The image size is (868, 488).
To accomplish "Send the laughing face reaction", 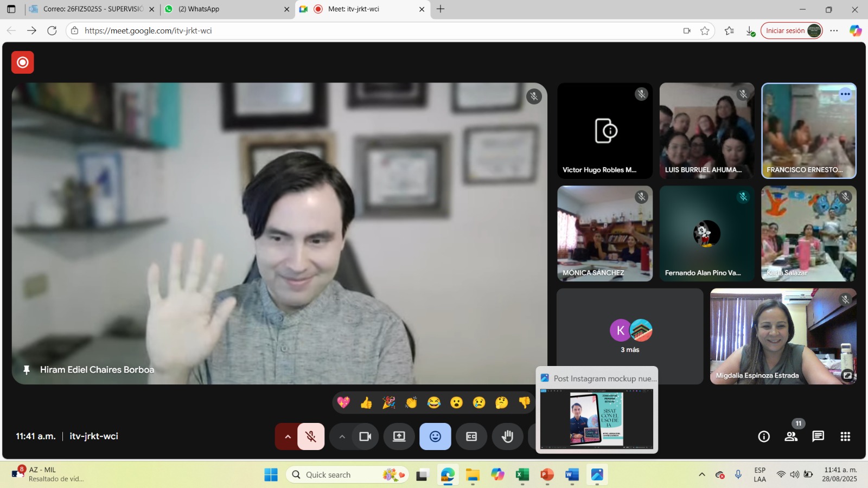I will point(434,402).
